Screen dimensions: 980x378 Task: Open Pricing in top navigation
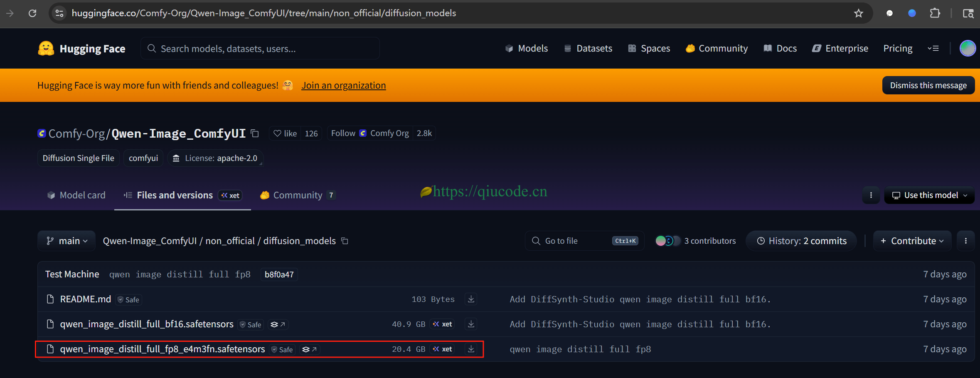898,48
